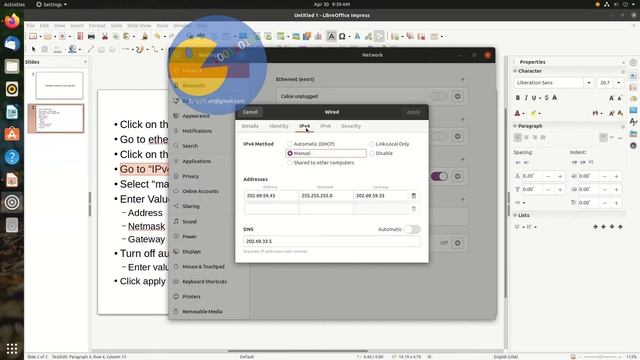The height and width of the screenshot is (360, 640).
Task: Click the address field 202.69.59.43
Action: (x=271, y=196)
